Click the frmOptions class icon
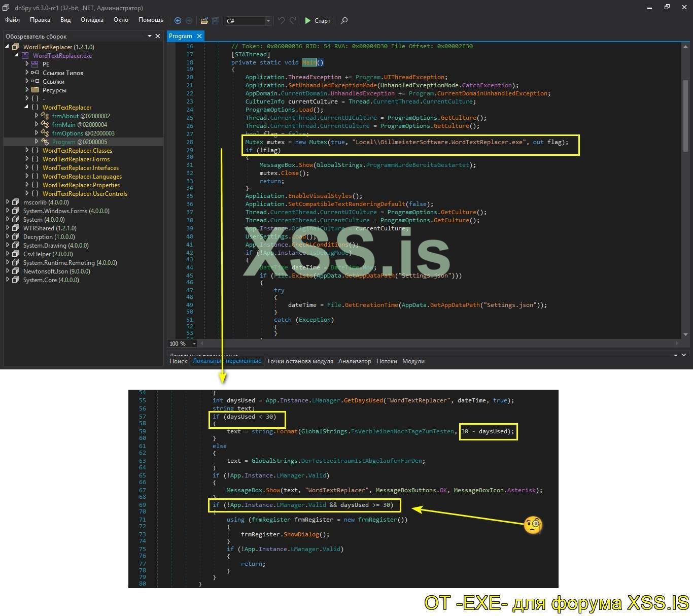693x616 pixels. (45, 133)
